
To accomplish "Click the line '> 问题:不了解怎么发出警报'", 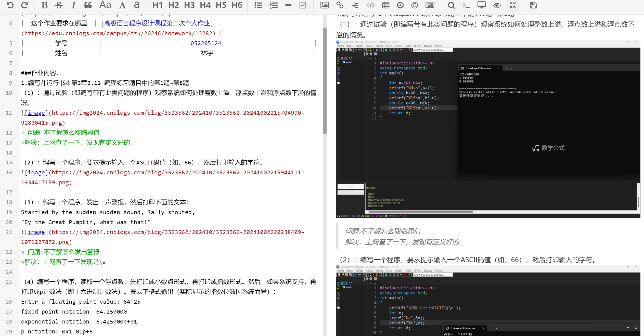I will pyautogui.click(x=60, y=252).
